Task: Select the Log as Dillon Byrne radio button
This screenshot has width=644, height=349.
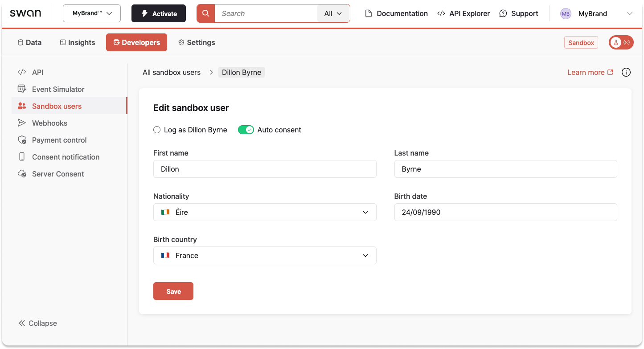Action: (x=157, y=130)
